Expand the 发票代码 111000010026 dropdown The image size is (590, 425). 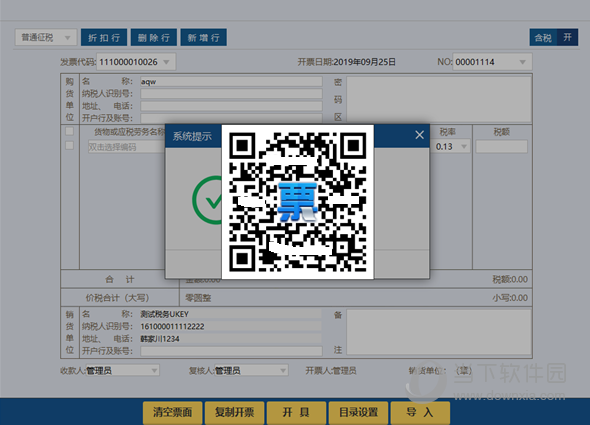[x=166, y=62]
